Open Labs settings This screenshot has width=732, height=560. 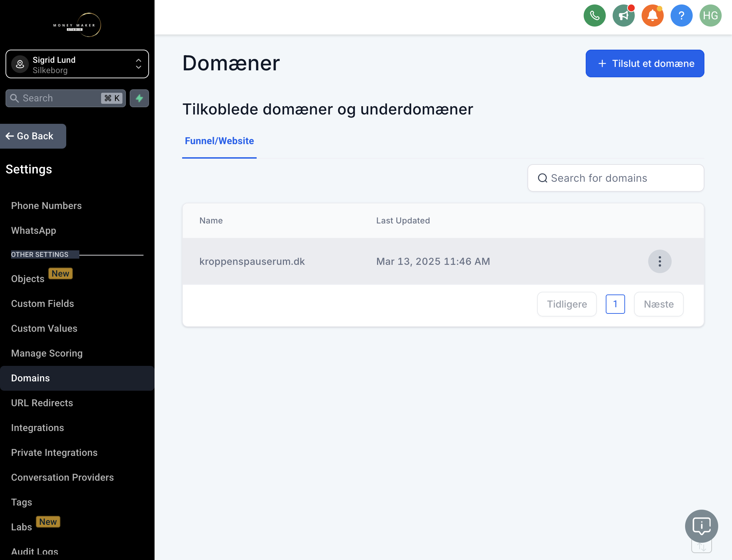click(x=21, y=527)
